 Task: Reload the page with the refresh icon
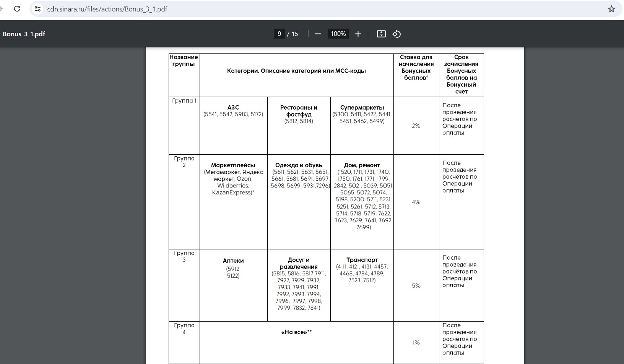(17, 9)
